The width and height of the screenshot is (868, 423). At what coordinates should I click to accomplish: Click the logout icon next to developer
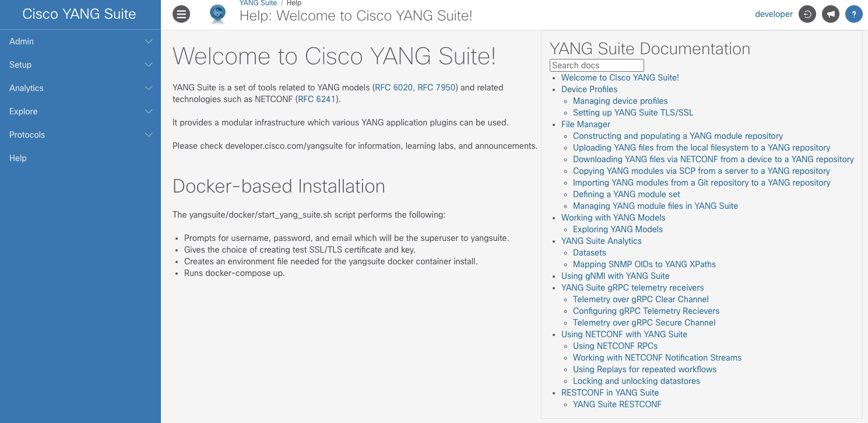pos(807,14)
